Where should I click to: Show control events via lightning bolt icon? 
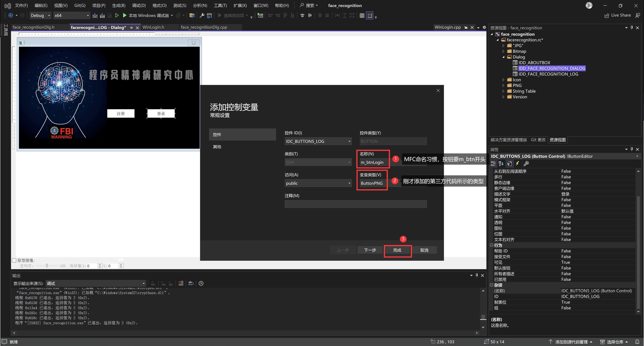pyautogui.click(x=518, y=163)
